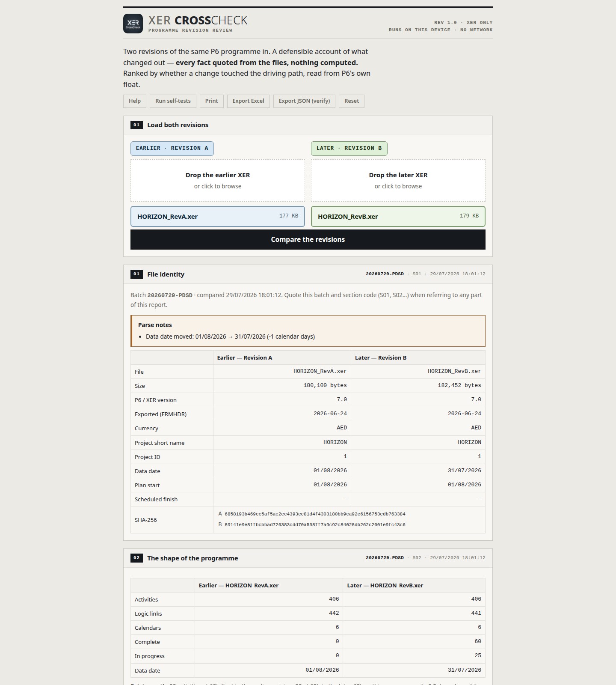This screenshot has width=616, height=685.
Task: Run self-tests button
Action: point(173,101)
